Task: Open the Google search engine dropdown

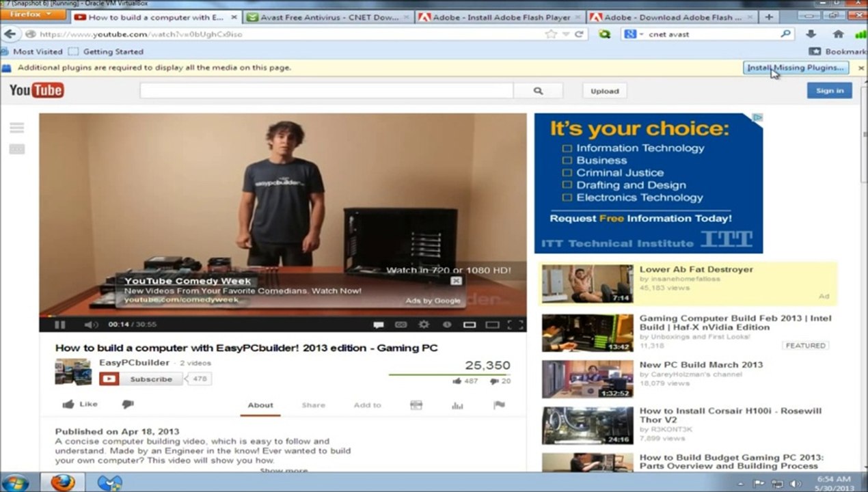Action: pos(634,34)
